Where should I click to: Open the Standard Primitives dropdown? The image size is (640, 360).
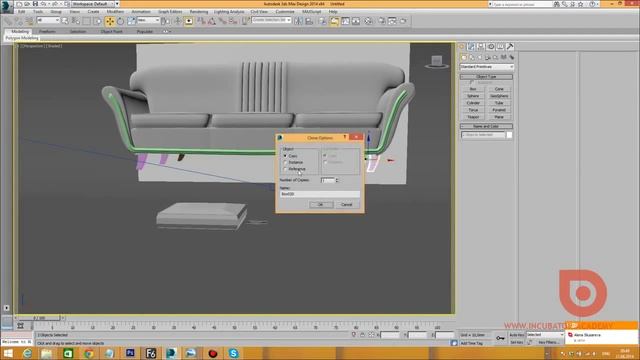487,67
